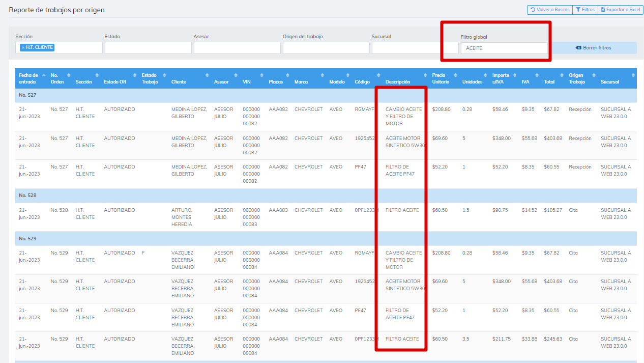The height and width of the screenshot is (363, 644).
Task: Sort by Unidades using its header arrows
Action: click(x=485, y=75)
